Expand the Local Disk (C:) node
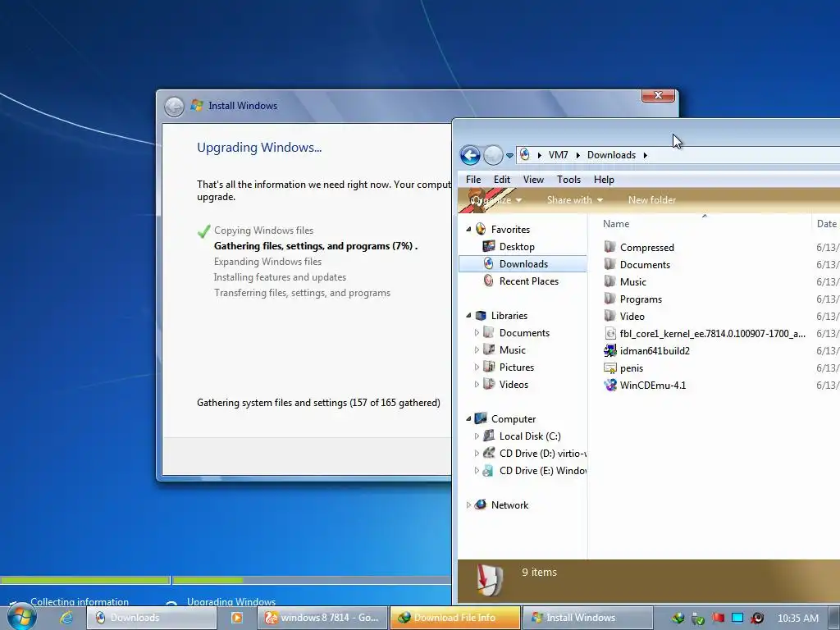The image size is (840, 630). click(x=477, y=436)
